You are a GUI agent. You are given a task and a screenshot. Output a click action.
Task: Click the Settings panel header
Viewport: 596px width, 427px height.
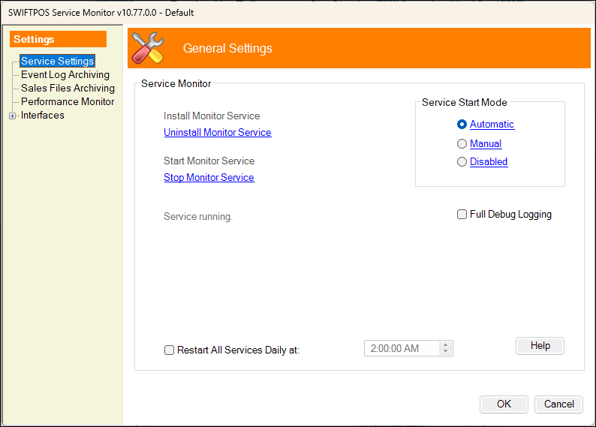coord(58,39)
